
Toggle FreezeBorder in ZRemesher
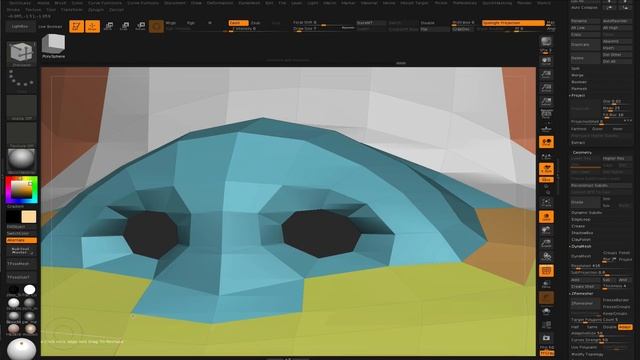[616, 300]
